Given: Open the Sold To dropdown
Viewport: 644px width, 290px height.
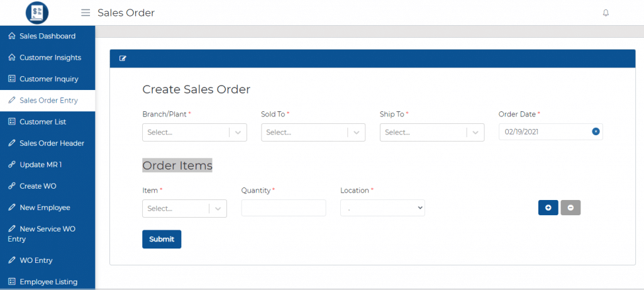Looking at the screenshot, I should point(313,132).
